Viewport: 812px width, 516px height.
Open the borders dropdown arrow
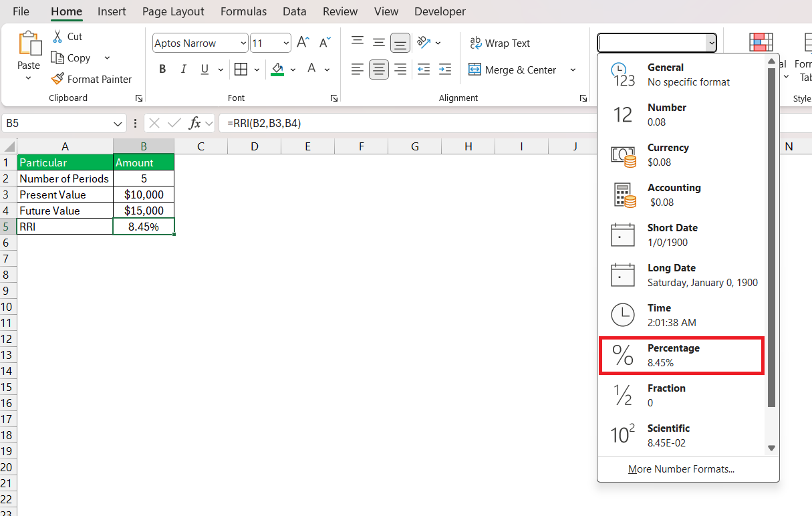click(x=257, y=70)
